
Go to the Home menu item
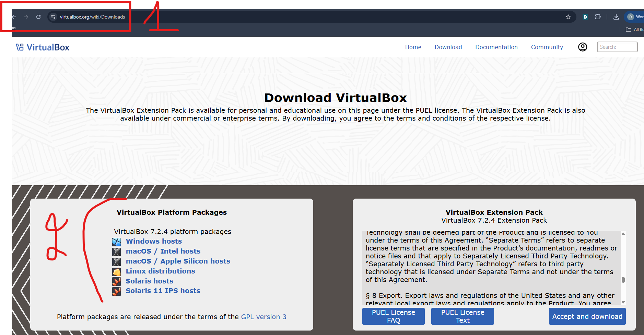pyautogui.click(x=413, y=47)
